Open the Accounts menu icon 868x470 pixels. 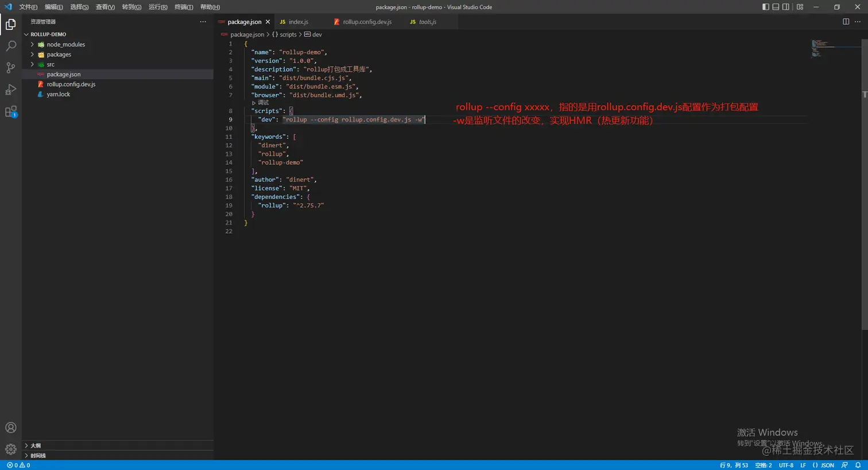point(10,428)
